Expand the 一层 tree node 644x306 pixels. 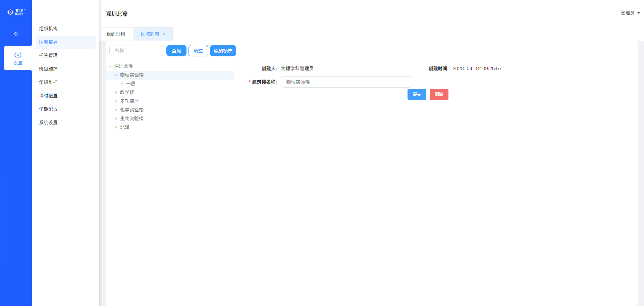click(122, 84)
